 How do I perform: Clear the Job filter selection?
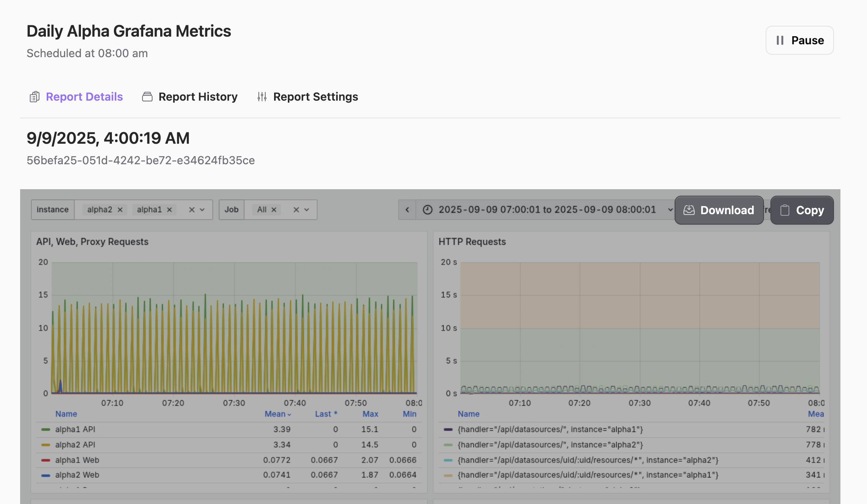click(296, 210)
